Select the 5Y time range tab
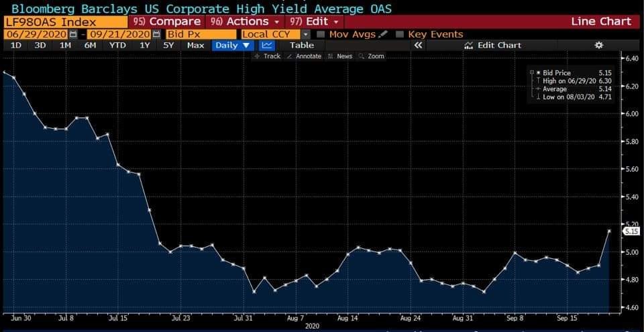Viewport: 644px width, 332px height. point(168,45)
